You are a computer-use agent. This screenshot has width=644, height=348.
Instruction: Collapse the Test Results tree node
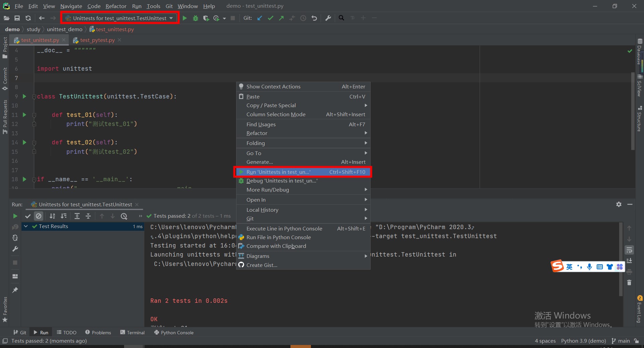pyautogui.click(x=26, y=226)
